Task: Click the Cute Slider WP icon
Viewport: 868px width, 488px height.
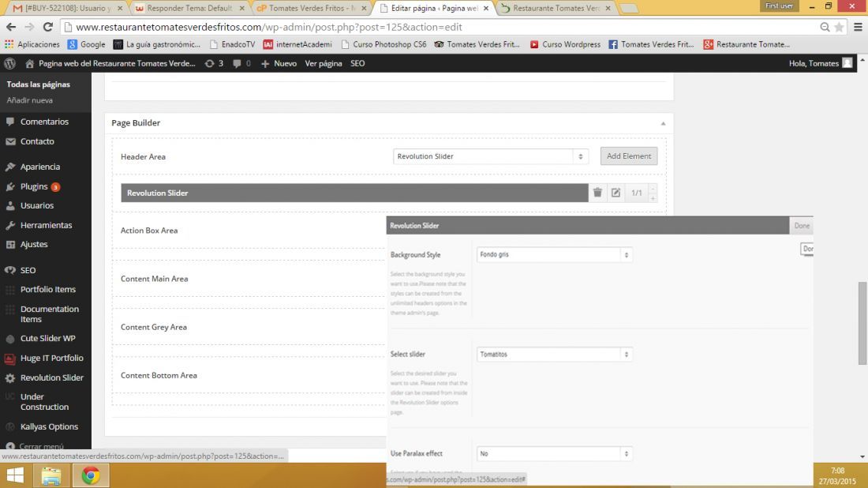Action: [x=10, y=339]
